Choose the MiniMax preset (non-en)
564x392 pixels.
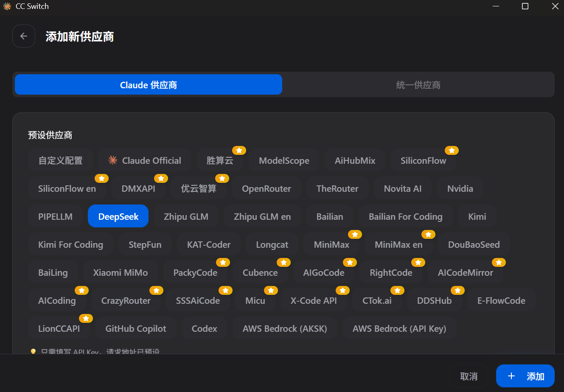(x=331, y=244)
